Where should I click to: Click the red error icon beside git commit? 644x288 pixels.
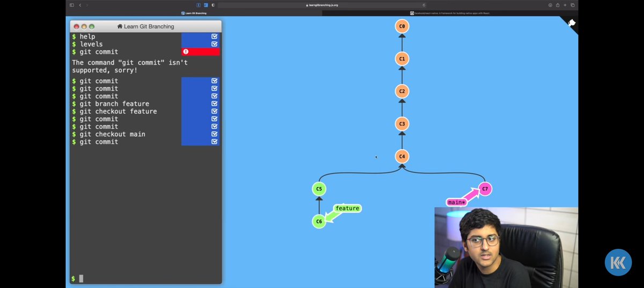click(186, 51)
